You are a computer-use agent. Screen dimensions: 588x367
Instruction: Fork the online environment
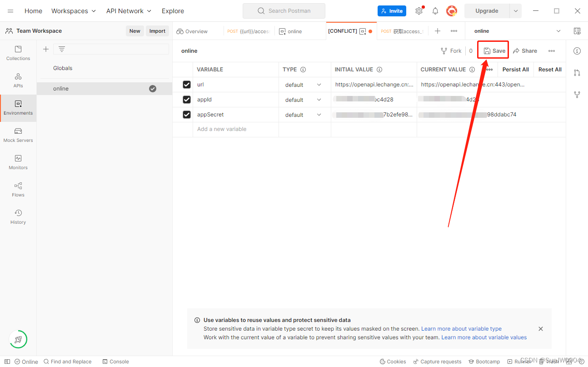pyautogui.click(x=451, y=51)
